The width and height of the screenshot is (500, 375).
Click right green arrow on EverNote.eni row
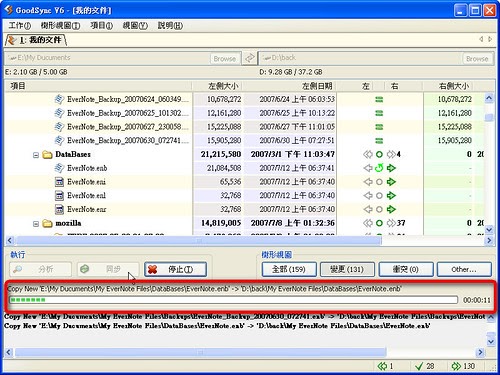point(391,182)
